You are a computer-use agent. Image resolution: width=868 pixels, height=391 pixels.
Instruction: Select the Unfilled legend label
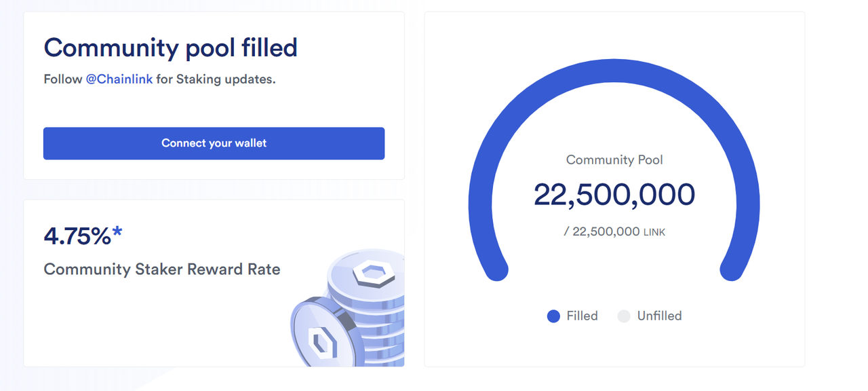point(659,316)
